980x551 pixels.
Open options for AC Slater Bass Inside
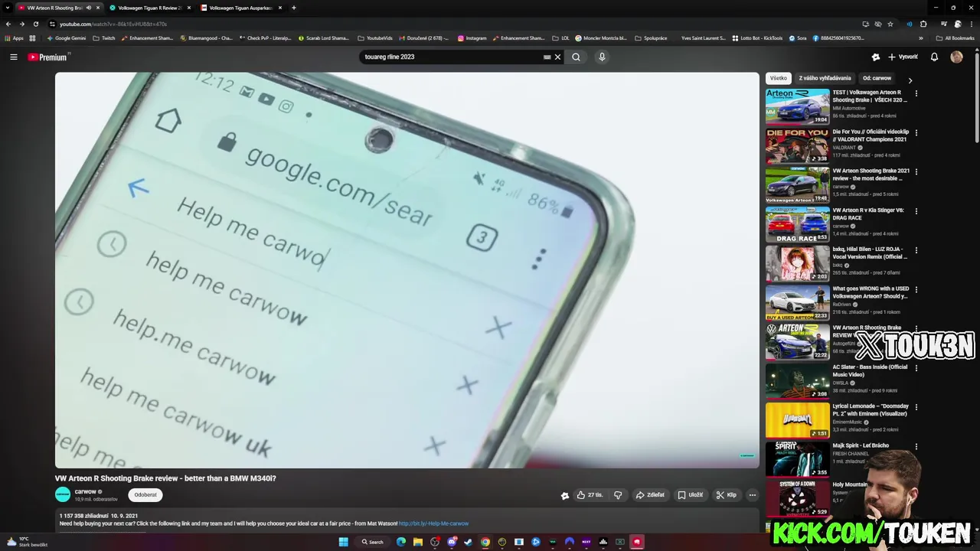tap(916, 368)
